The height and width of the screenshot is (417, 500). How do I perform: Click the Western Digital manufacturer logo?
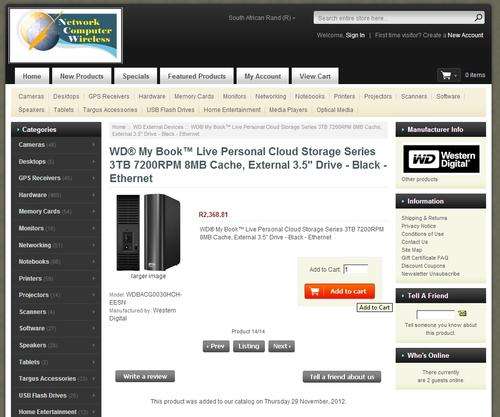point(441,159)
